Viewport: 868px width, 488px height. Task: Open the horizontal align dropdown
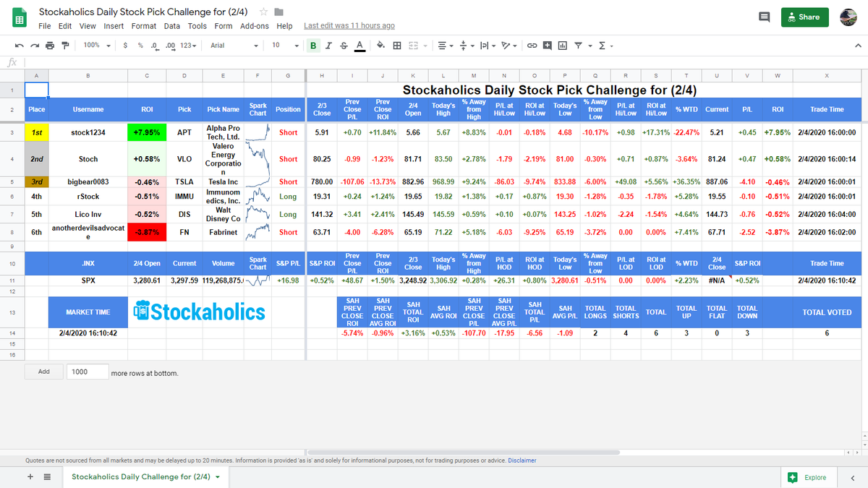445,46
